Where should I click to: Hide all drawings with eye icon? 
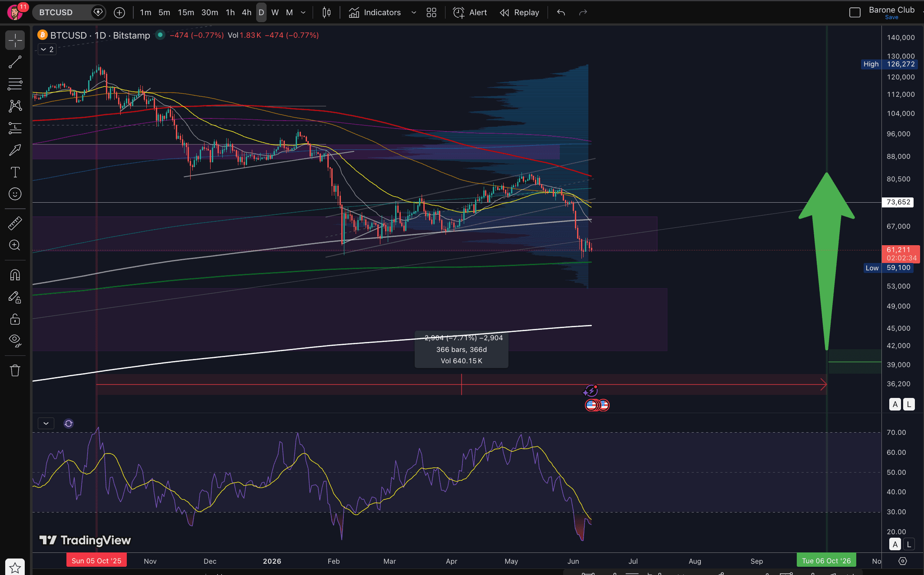point(15,341)
